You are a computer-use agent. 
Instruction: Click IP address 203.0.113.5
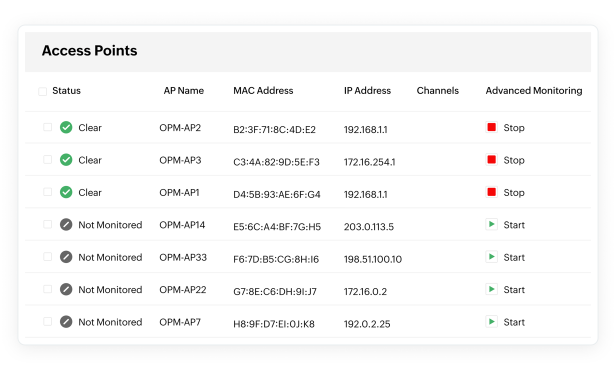[x=369, y=227]
